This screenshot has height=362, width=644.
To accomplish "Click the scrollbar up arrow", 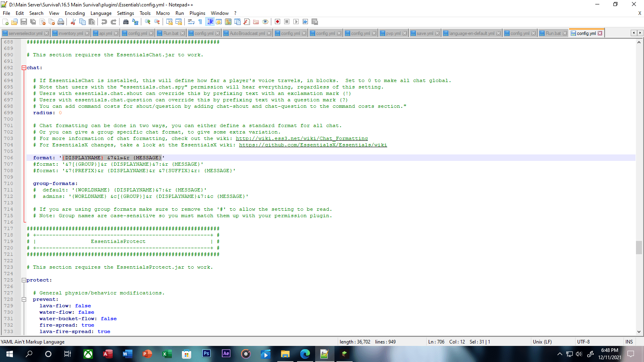I will [639, 42].
